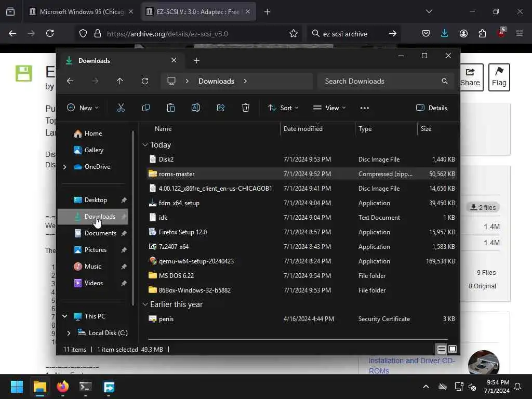
Task: Click the Cut scissors icon in Explorer toolbar
Action: coord(121,108)
